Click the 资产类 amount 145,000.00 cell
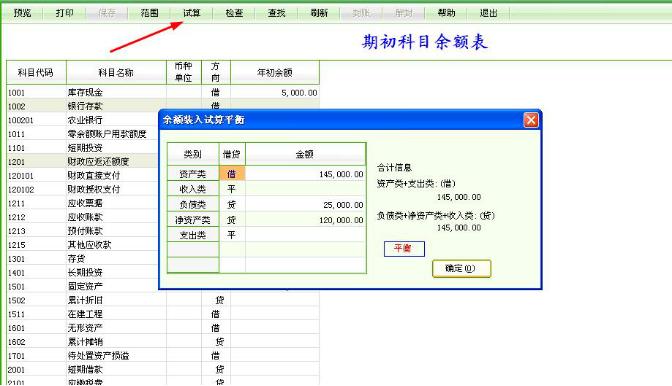 click(x=306, y=174)
